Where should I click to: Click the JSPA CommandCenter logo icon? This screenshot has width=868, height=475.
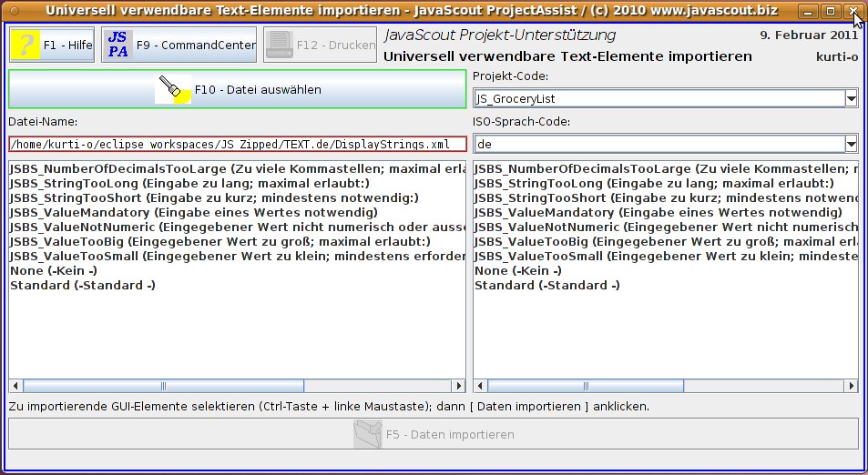[117, 45]
